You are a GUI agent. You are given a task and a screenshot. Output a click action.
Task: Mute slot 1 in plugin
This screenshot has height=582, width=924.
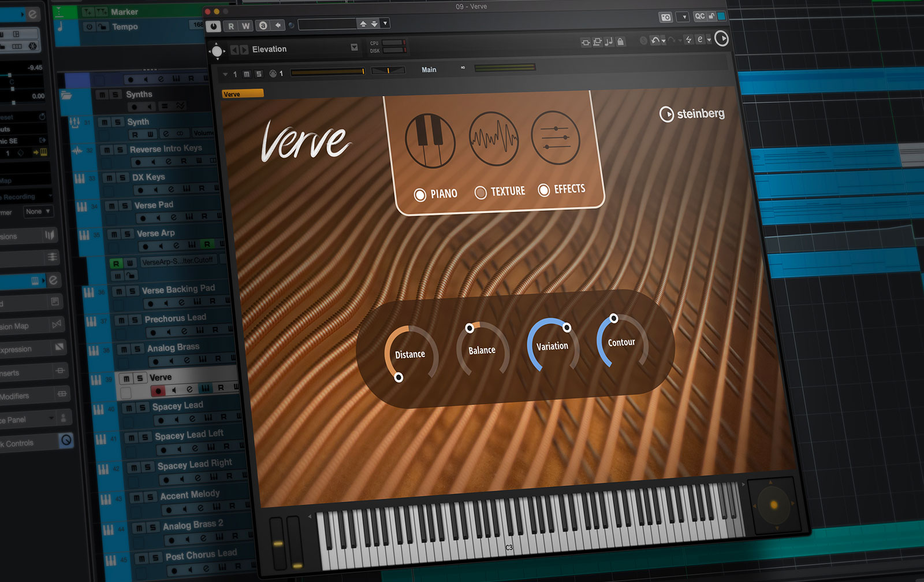pyautogui.click(x=247, y=74)
